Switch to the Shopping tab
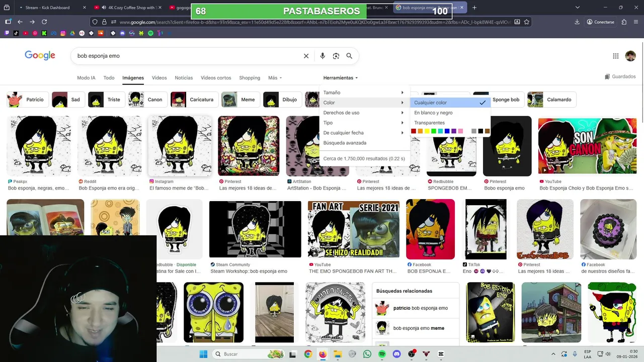The height and width of the screenshot is (362, 644). click(x=250, y=78)
